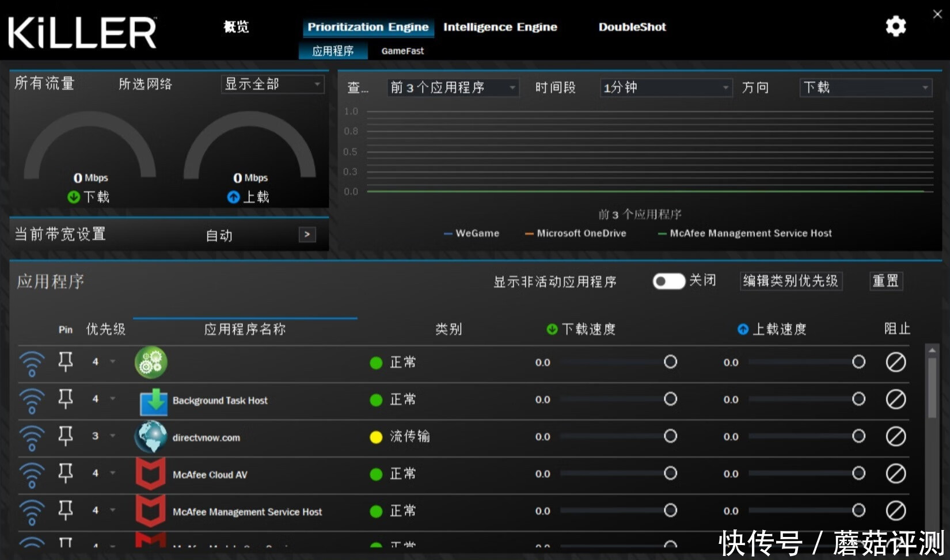This screenshot has width=950, height=560.
Task: Sort by 上载速度 column header
Action: pyautogui.click(x=772, y=329)
